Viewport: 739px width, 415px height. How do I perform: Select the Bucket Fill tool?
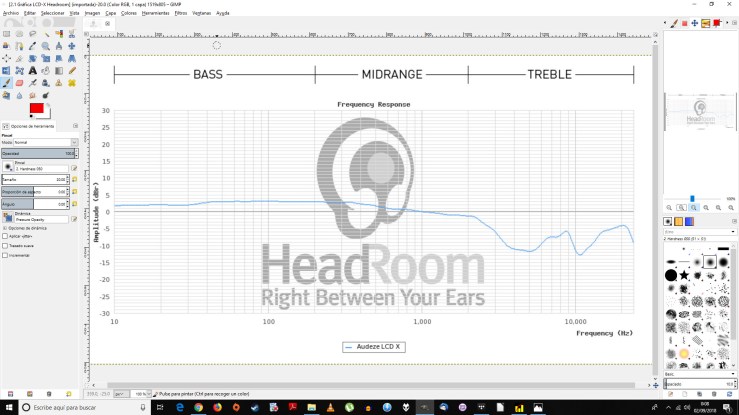point(46,71)
